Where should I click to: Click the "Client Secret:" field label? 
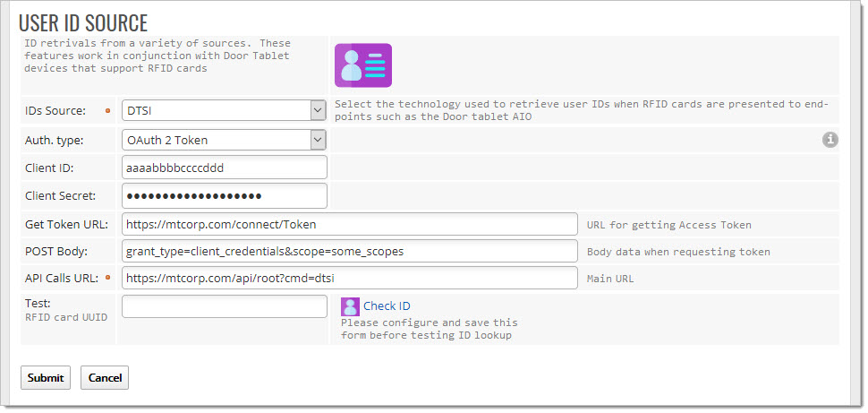[x=61, y=196]
